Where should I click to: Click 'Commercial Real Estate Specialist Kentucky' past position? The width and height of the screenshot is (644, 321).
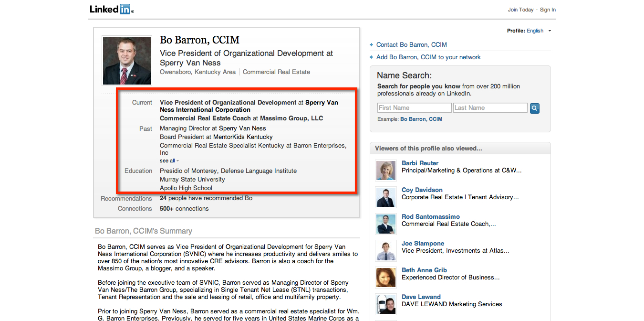point(253,149)
